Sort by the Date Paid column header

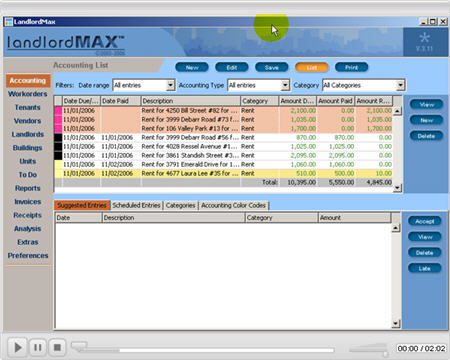(120, 101)
